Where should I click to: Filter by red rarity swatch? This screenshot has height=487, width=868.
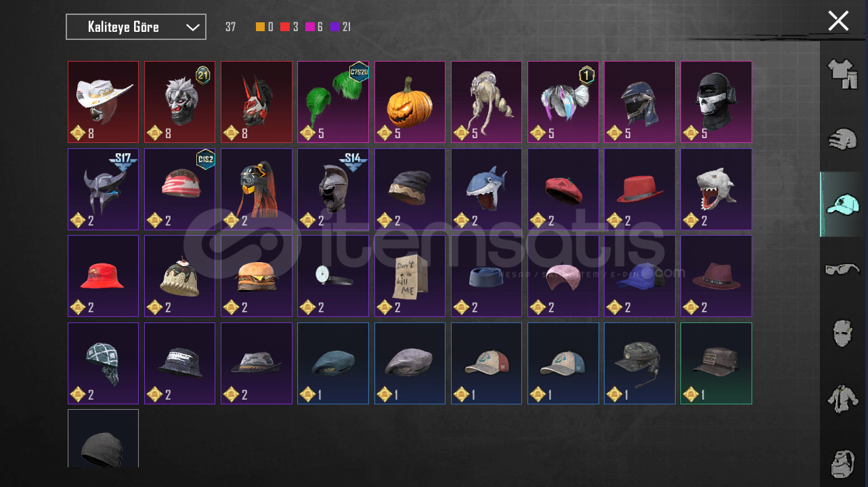[x=285, y=27]
